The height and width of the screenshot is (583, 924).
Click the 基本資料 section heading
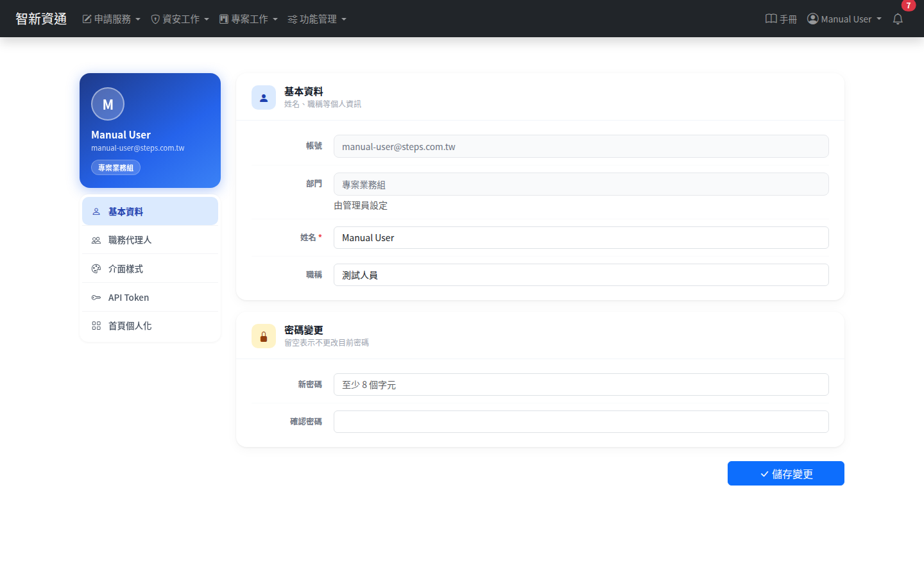[304, 92]
